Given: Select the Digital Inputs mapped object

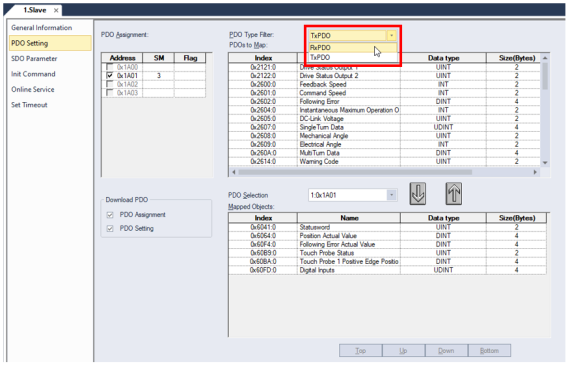Looking at the screenshot, I should coord(387,270).
